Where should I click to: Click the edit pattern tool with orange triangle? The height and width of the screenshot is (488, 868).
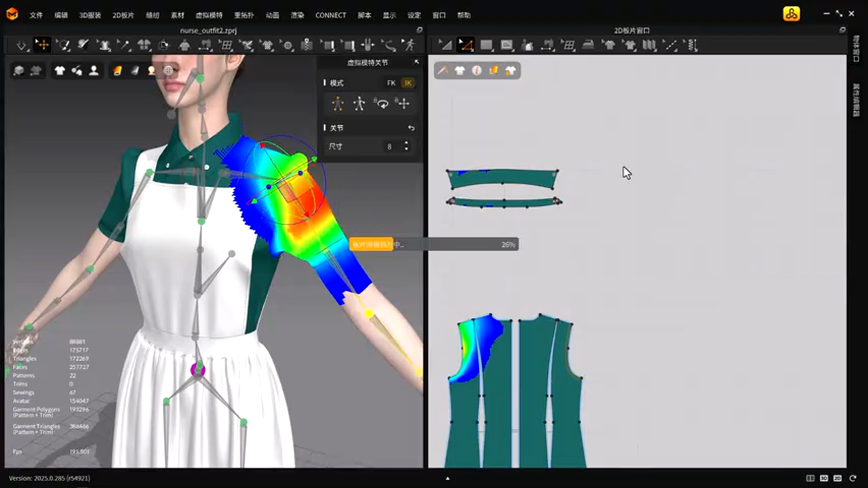[465, 45]
